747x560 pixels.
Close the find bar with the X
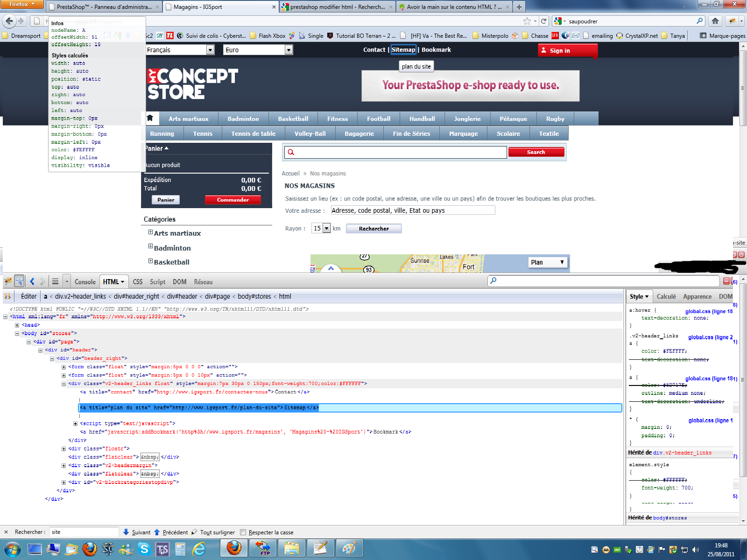(6, 532)
